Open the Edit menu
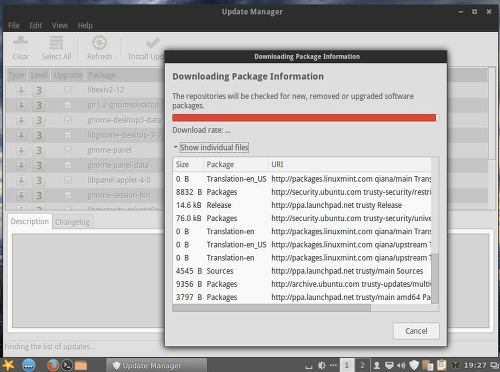This screenshot has width=500, height=372. (36, 25)
